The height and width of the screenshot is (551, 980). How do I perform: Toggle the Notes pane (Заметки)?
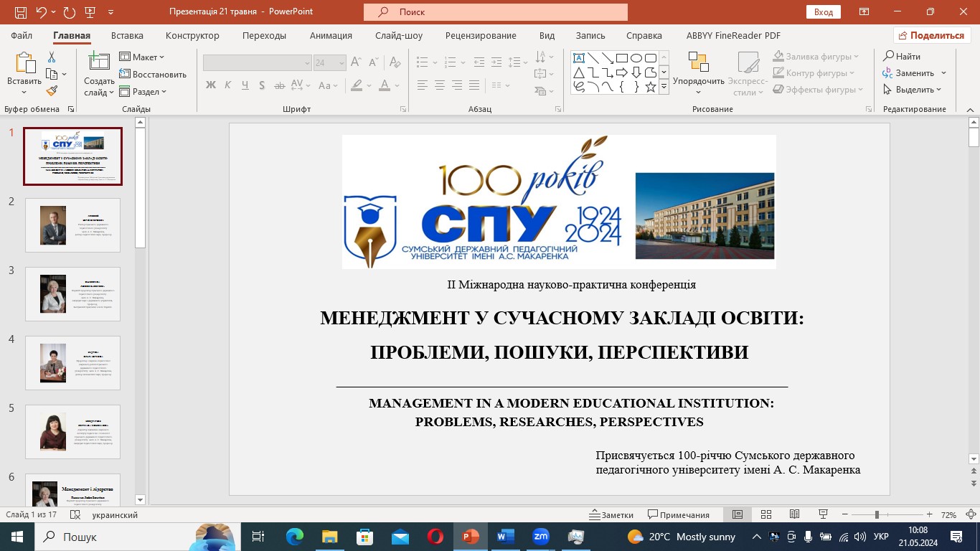click(x=611, y=514)
